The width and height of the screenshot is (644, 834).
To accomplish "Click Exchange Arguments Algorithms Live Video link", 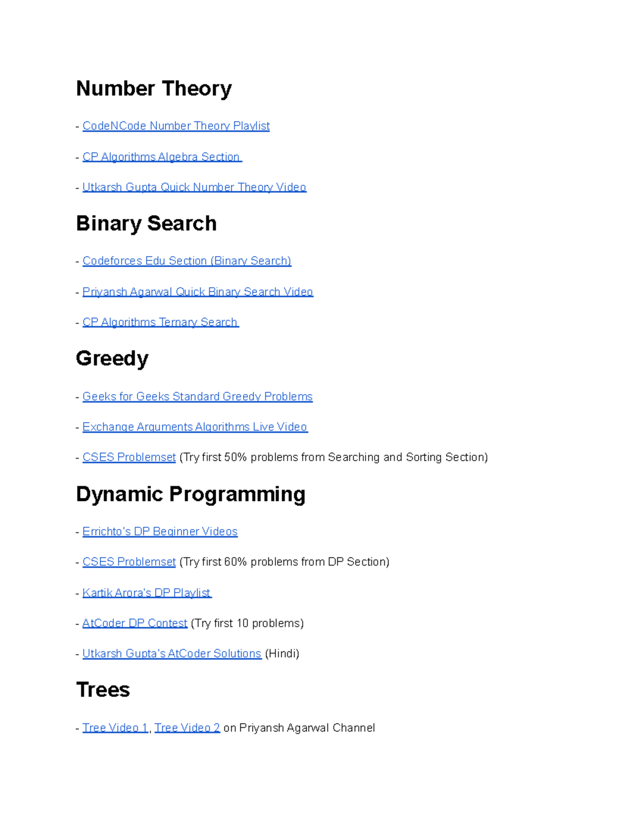I will tap(195, 426).
